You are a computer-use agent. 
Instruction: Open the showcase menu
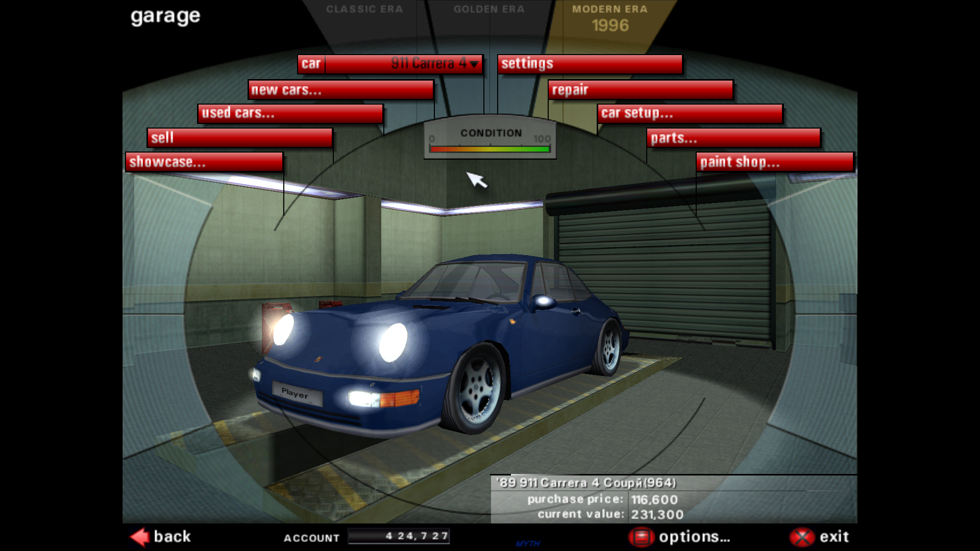(x=204, y=162)
